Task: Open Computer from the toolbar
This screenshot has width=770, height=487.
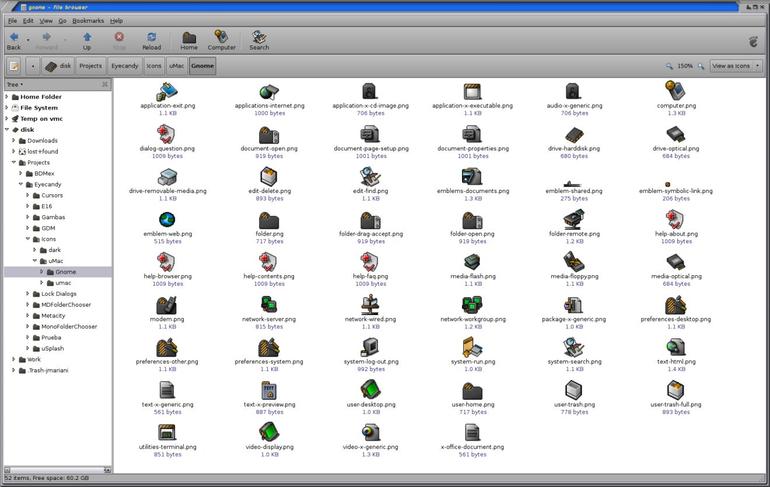Action: click(x=221, y=41)
